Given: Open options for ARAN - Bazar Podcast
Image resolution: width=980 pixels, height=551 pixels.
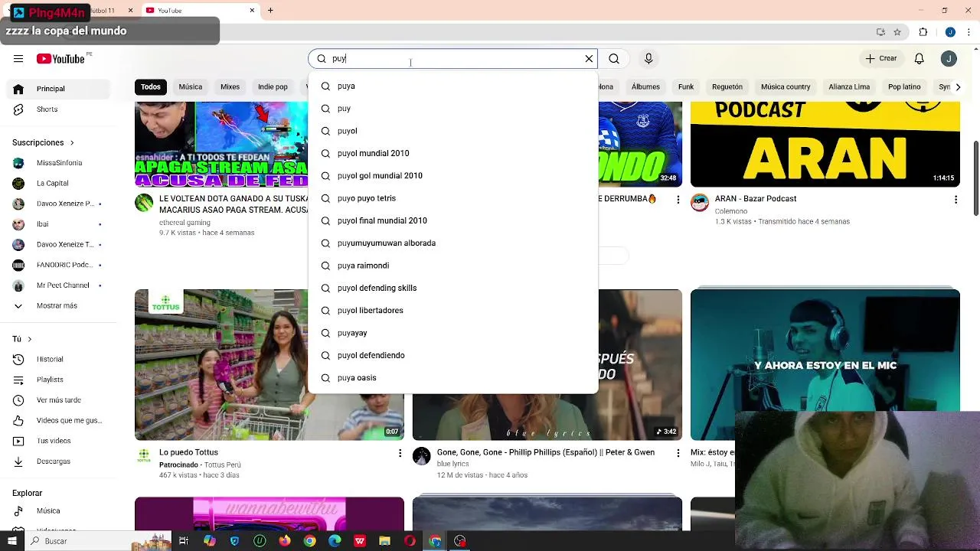Looking at the screenshot, I should click(x=955, y=200).
